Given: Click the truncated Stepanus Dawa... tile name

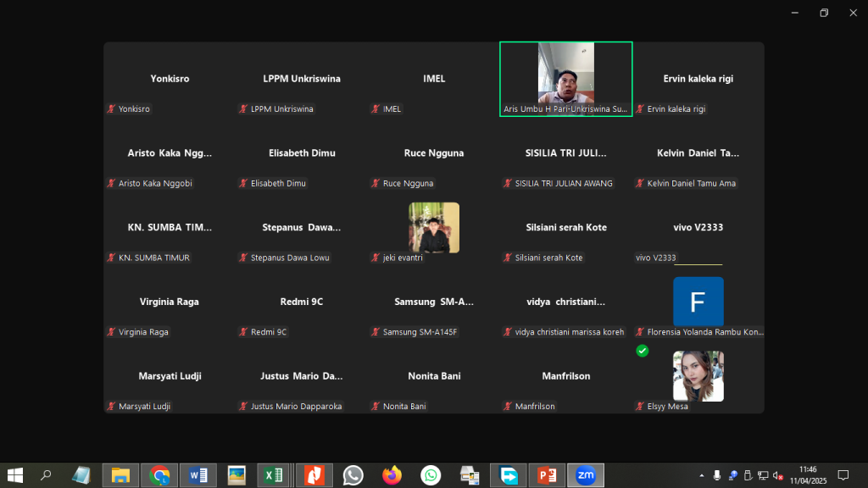Looking at the screenshot, I should [x=302, y=227].
